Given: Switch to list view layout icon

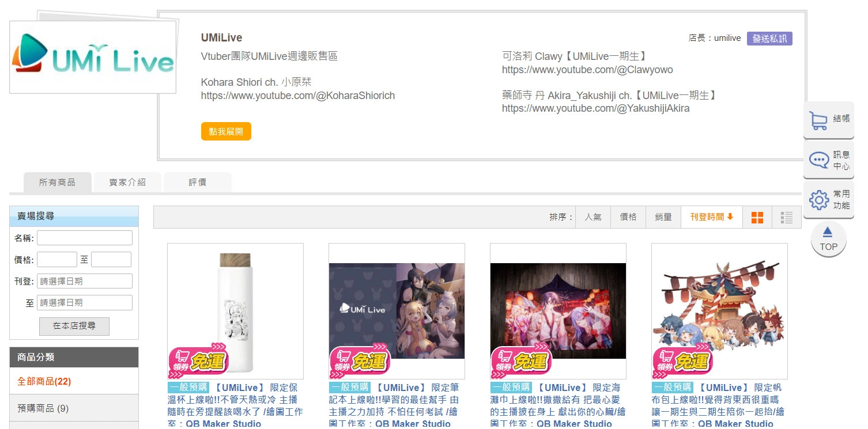Looking at the screenshot, I should pyautogui.click(x=786, y=217).
